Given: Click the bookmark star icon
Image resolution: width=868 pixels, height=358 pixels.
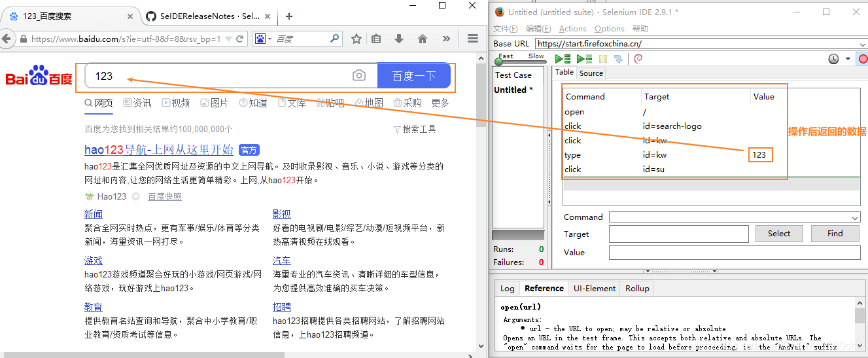Looking at the screenshot, I should (356, 39).
